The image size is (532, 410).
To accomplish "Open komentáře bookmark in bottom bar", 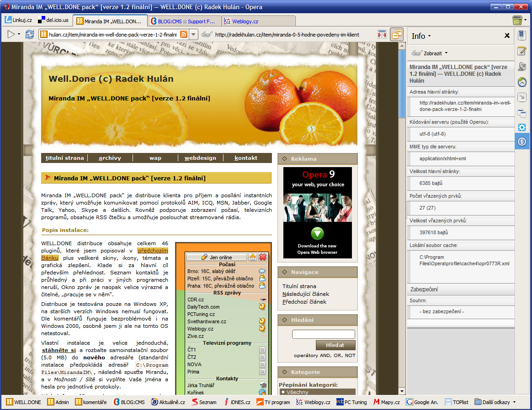I will tap(91, 402).
